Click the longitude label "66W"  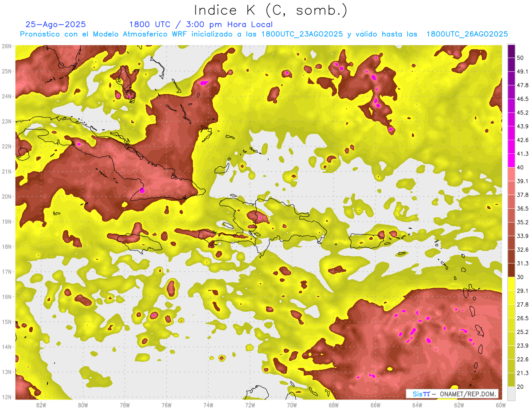pos(375,405)
